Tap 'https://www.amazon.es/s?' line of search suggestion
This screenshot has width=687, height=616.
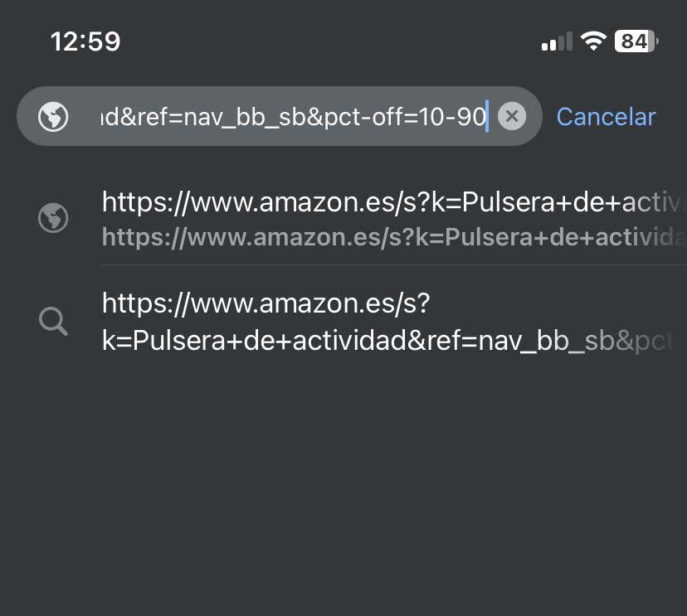266,304
